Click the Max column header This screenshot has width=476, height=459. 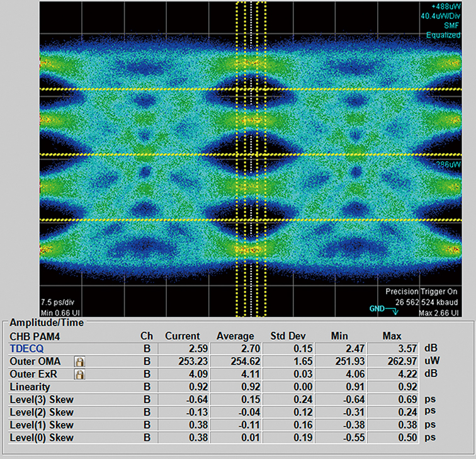pos(392,336)
